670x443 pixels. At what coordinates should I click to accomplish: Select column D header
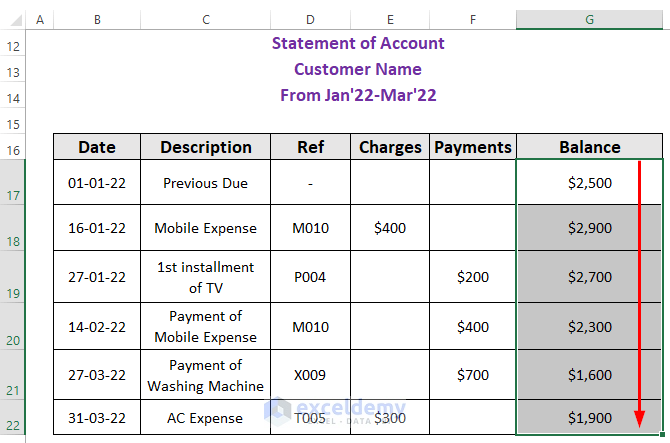click(310, 20)
